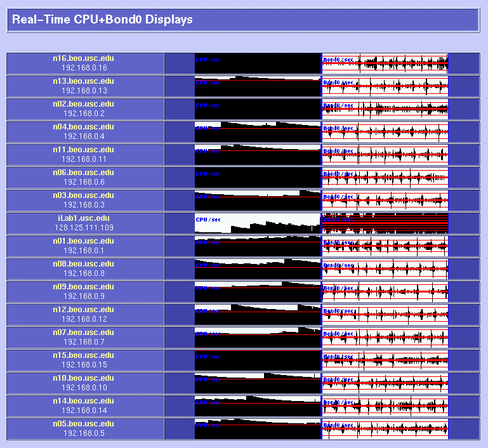Click the n13 Bond0/sec network graph
This screenshot has width=488, height=448.
click(385, 86)
